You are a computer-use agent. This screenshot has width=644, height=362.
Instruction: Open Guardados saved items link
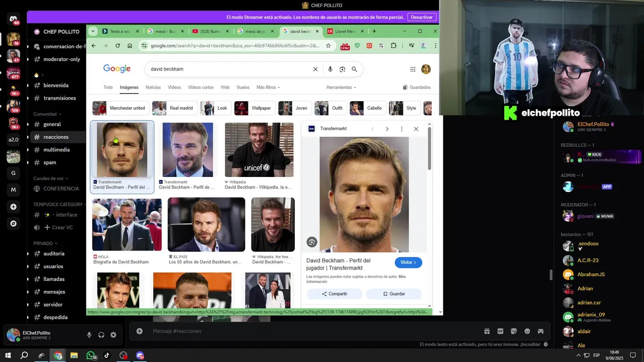click(417, 87)
